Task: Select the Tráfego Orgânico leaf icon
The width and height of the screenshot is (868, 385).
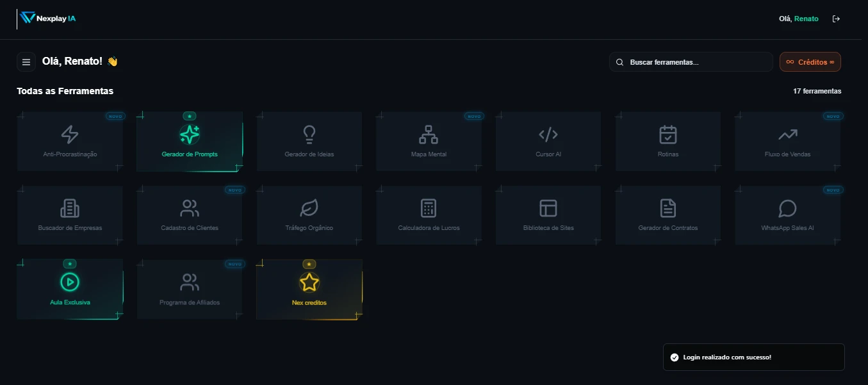Action: click(309, 208)
